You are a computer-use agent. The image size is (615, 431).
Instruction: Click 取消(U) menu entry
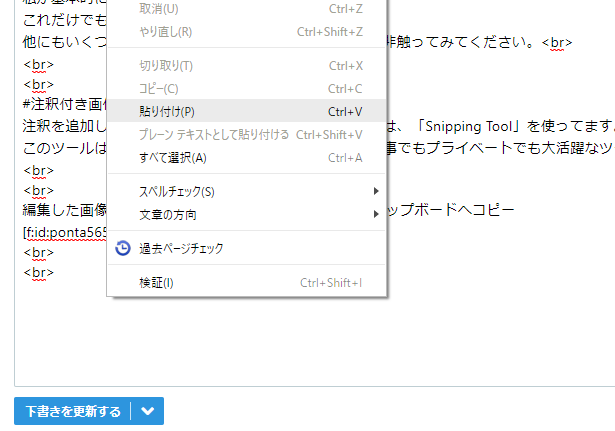pos(247,9)
